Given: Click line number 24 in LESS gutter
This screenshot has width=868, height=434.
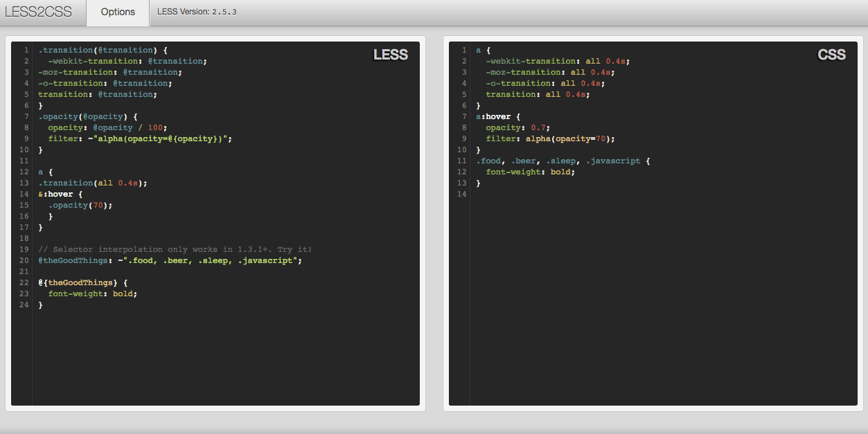Looking at the screenshot, I should tap(24, 305).
